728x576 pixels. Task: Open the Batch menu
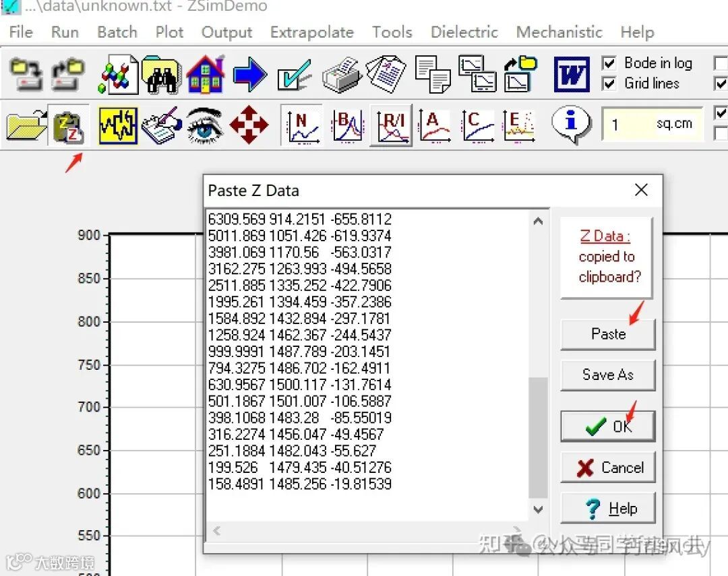[117, 32]
